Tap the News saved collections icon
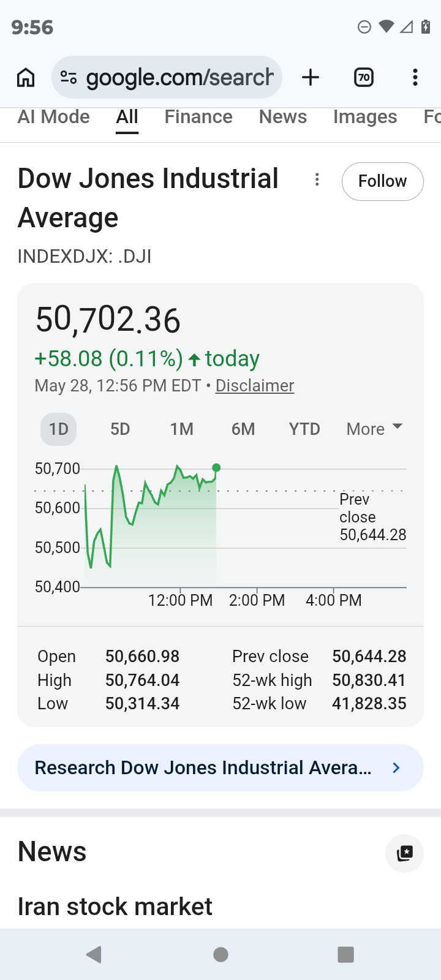The height and width of the screenshot is (980, 441). click(404, 853)
